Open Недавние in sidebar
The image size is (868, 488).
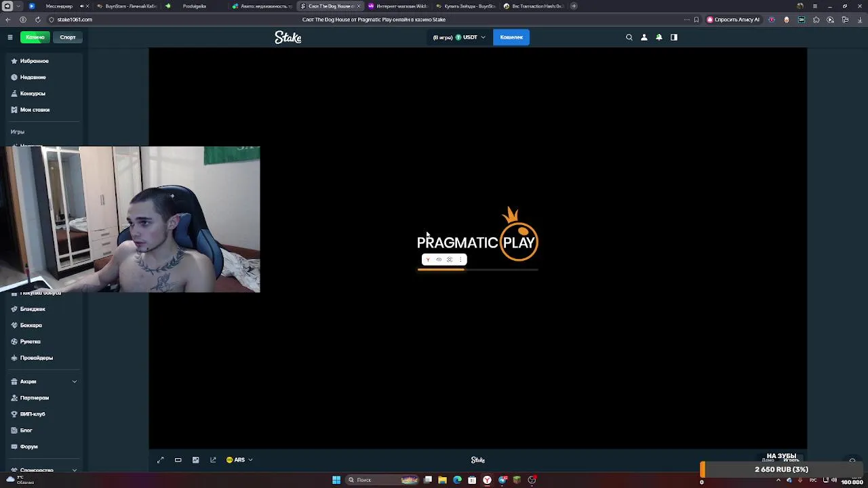(33, 77)
